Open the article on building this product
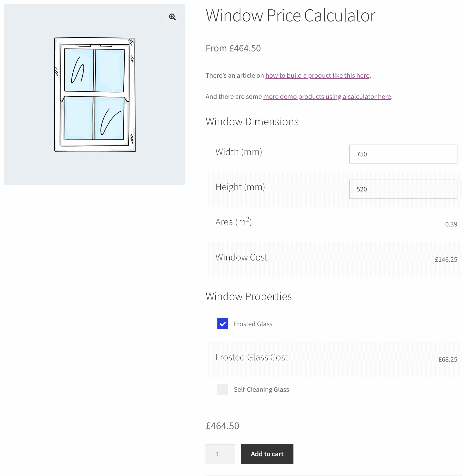Viewport: 462px width, 476px height. (x=317, y=75)
